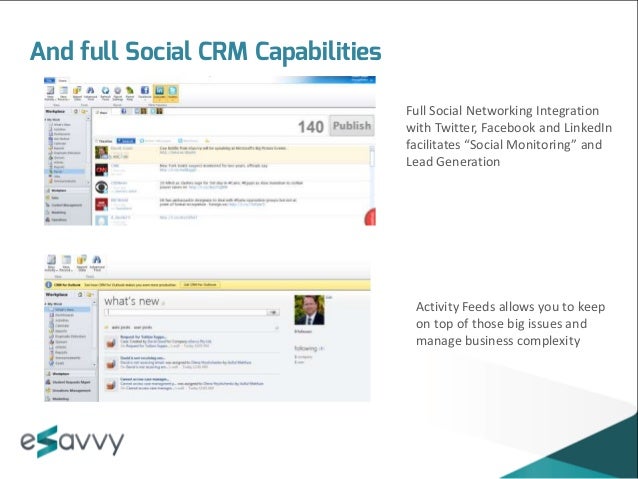
Task: Open the user profile photo
Action: click(x=309, y=310)
